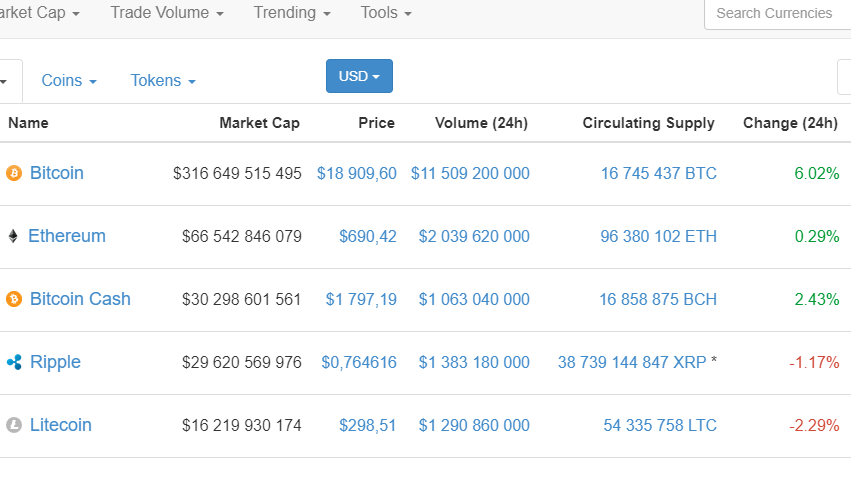Open the Ethereum name link
The width and height of the screenshot is (851, 478).
click(67, 236)
